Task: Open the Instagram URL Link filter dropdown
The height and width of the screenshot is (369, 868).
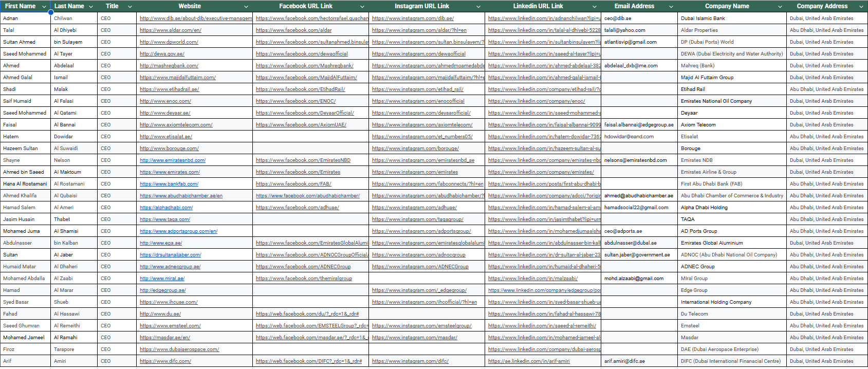Action: [478, 7]
